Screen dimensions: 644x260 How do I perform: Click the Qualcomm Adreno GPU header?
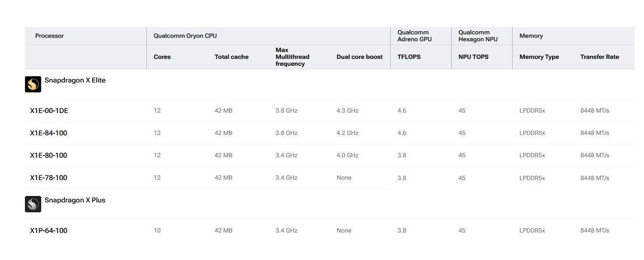[x=415, y=36]
